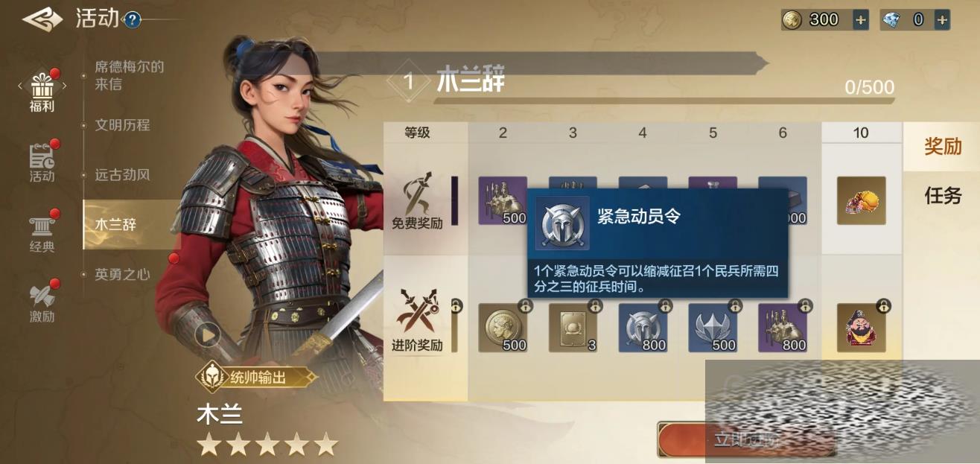Select locked card reward with quantity 3
Screen dimensions: 980x464
pyautogui.click(x=573, y=327)
